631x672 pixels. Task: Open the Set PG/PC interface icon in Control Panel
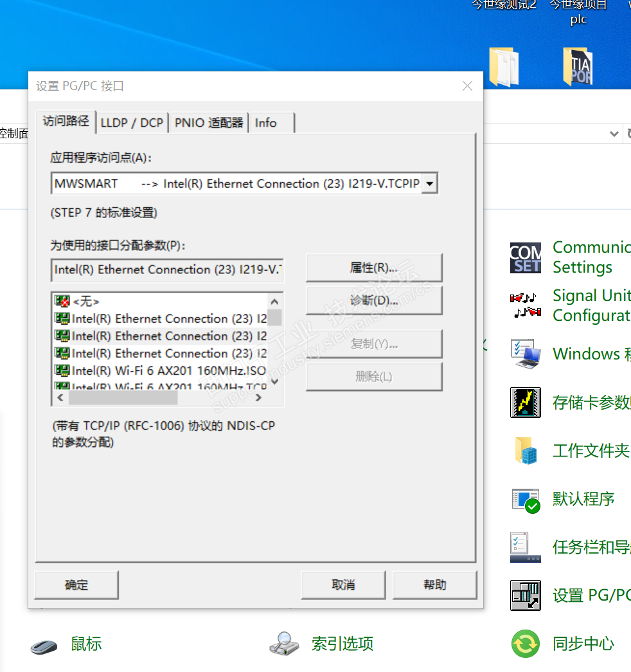pyautogui.click(x=525, y=595)
